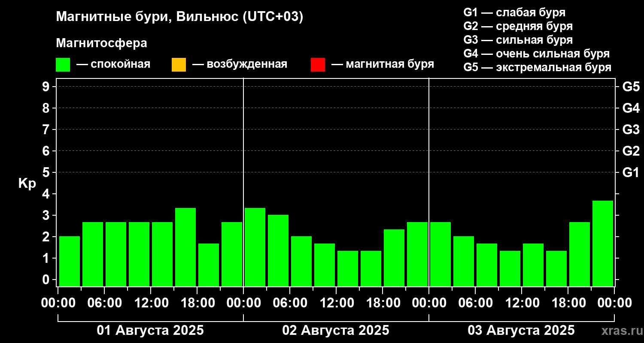The height and width of the screenshot is (343, 644).
Task: Click the 01 Августа bar for 18:00–21:00
Action: pyautogui.click(x=209, y=265)
